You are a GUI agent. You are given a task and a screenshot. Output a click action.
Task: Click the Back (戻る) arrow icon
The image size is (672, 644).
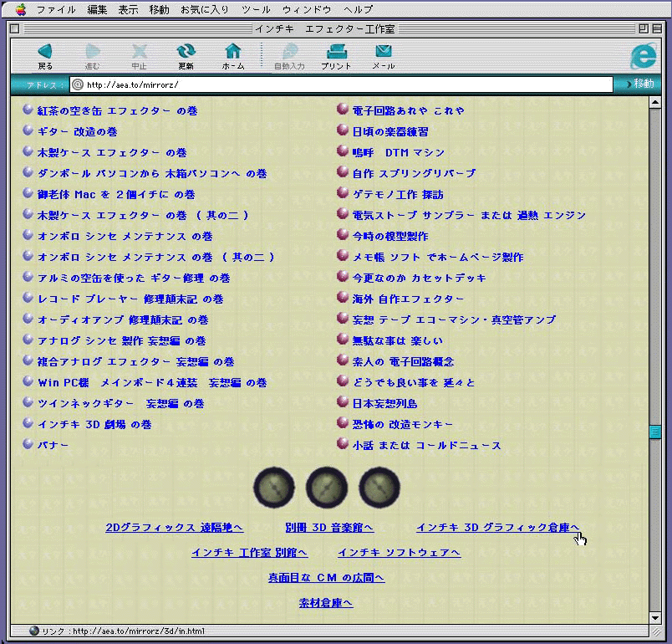pos(45,52)
